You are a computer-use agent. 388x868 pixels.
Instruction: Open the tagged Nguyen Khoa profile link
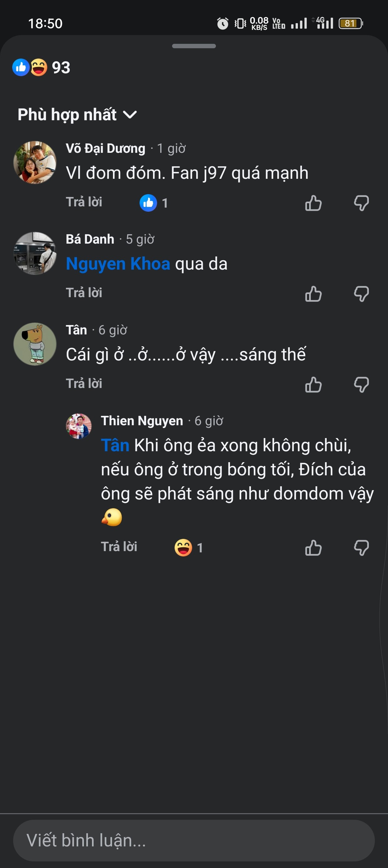pos(118,264)
